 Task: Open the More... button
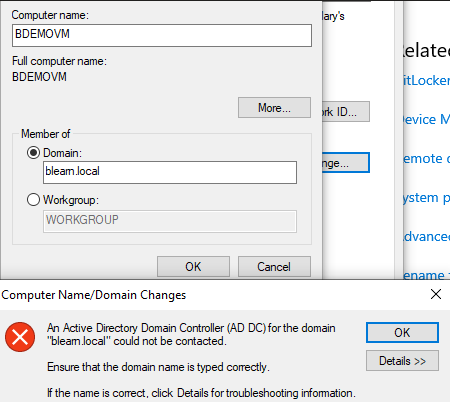(x=274, y=108)
